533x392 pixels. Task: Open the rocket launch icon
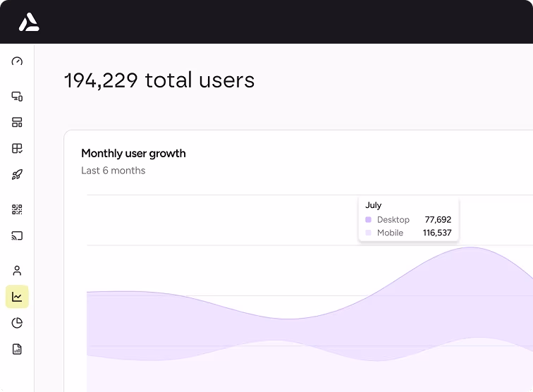tap(17, 175)
